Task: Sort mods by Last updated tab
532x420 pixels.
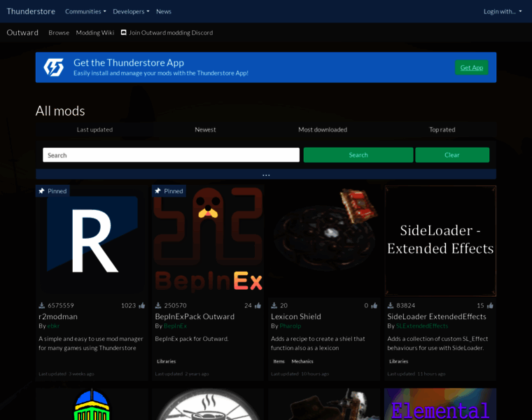Action: tap(94, 129)
